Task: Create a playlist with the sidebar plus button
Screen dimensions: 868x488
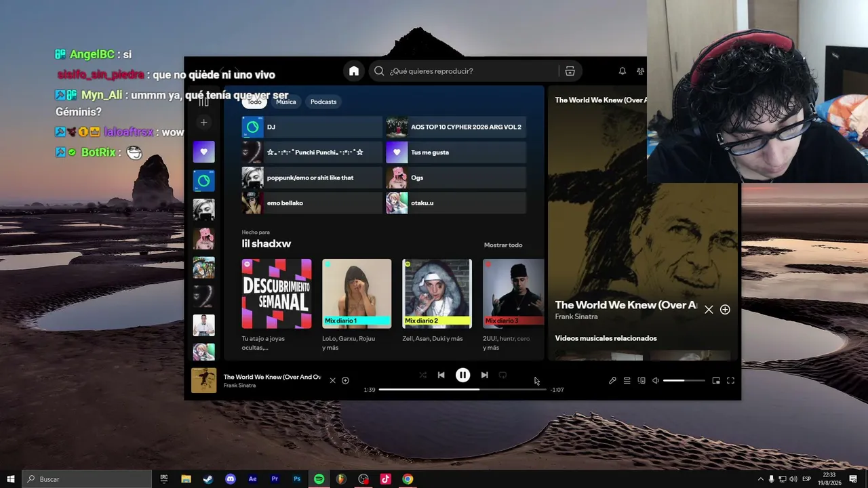Action: [203, 123]
